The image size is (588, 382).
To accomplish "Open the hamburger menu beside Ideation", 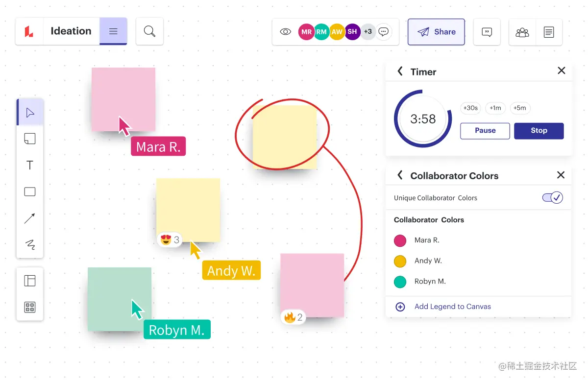I will [113, 31].
